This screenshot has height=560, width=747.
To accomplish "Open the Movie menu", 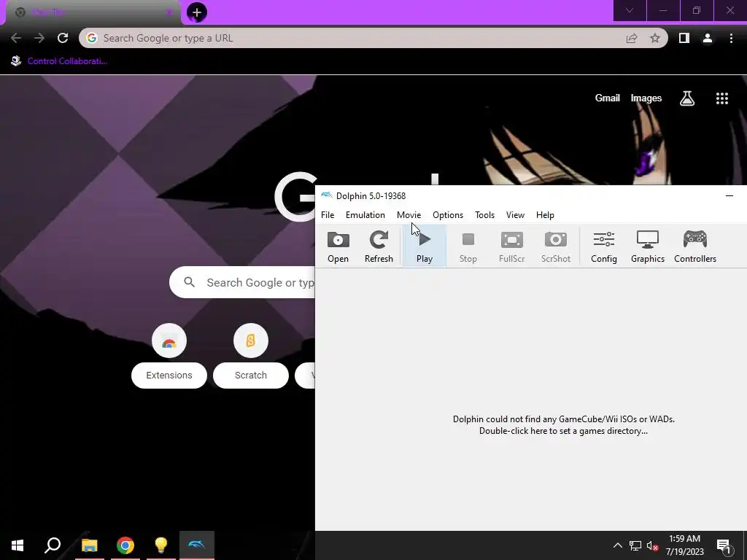I will point(409,215).
